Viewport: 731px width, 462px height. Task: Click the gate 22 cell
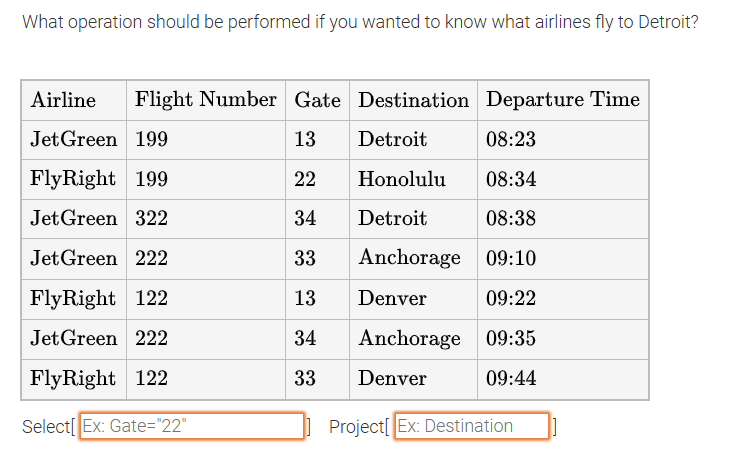(x=305, y=179)
